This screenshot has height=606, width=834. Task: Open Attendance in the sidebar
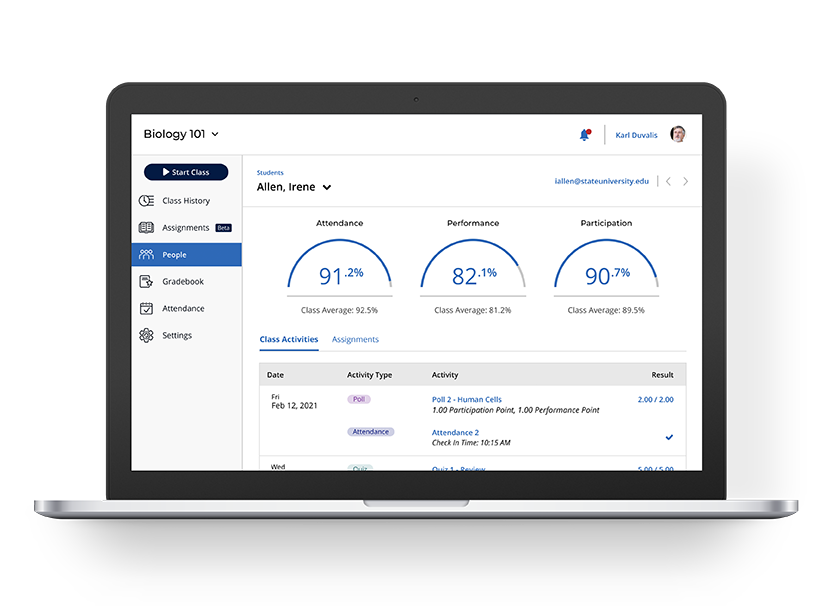(187, 309)
